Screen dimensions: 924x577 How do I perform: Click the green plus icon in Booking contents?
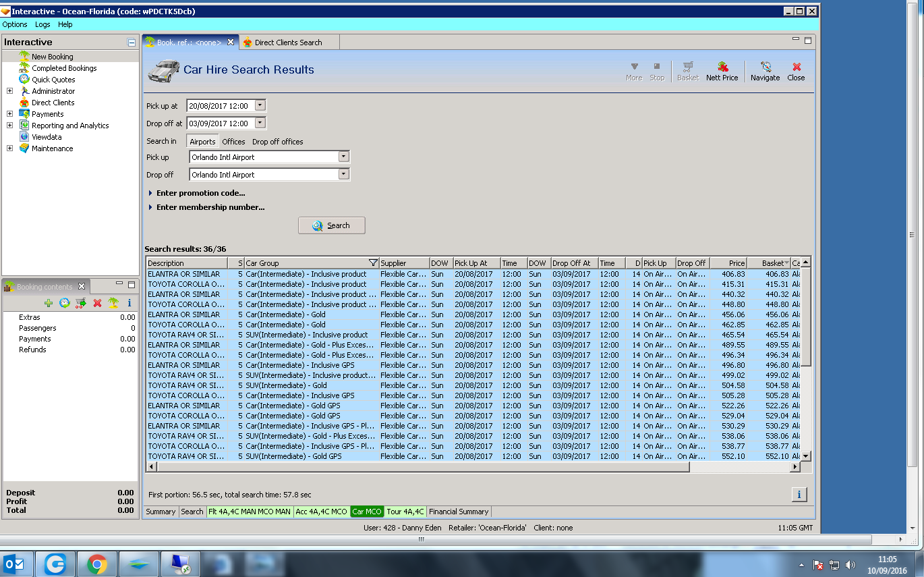pos(49,304)
